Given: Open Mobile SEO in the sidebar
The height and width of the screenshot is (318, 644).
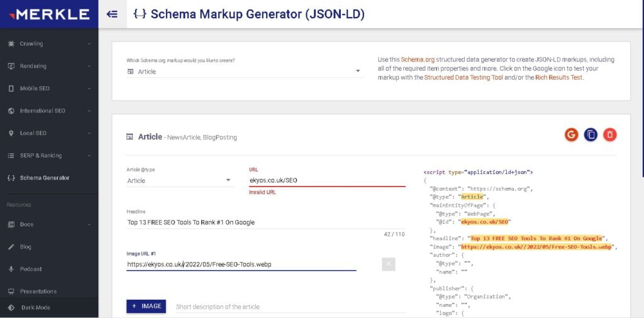Looking at the screenshot, I should 49,89.
